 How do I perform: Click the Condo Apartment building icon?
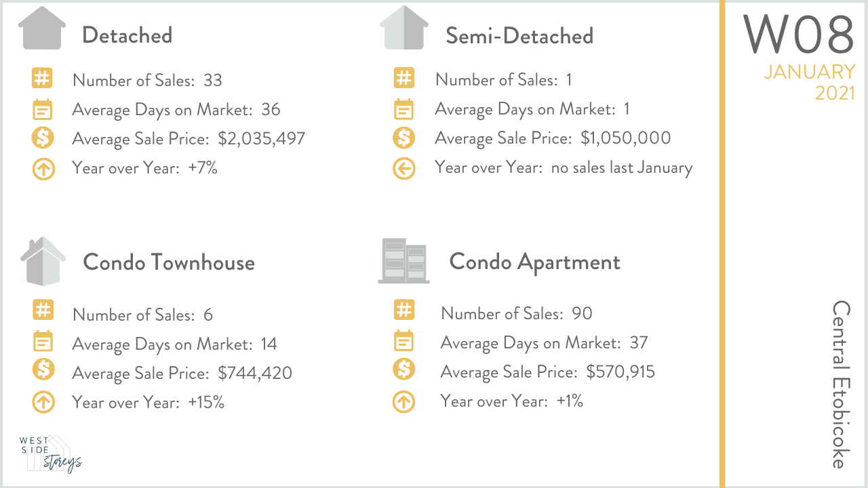tap(404, 260)
